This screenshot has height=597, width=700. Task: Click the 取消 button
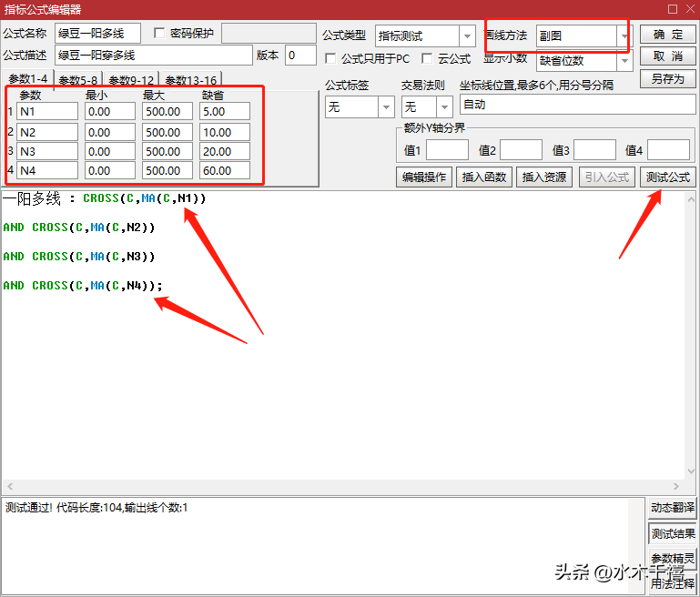tap(668, 56)
